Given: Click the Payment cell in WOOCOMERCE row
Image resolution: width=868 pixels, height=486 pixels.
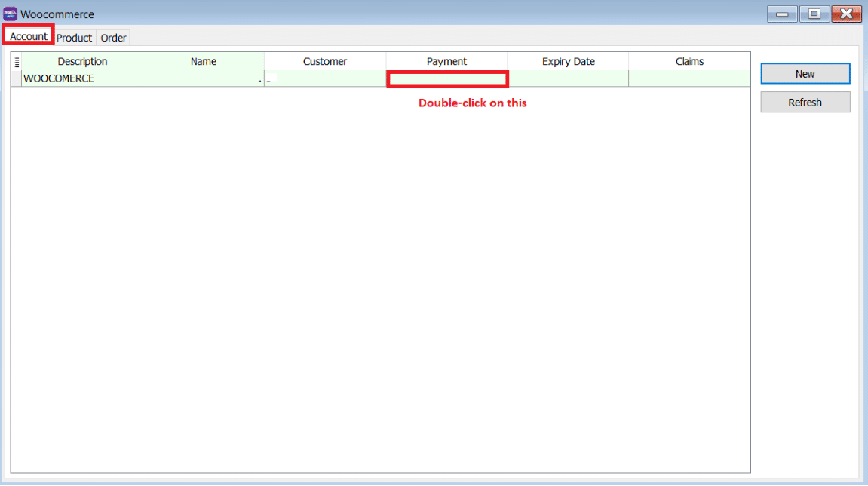Looking at the screenshot, I should point(447,78).
